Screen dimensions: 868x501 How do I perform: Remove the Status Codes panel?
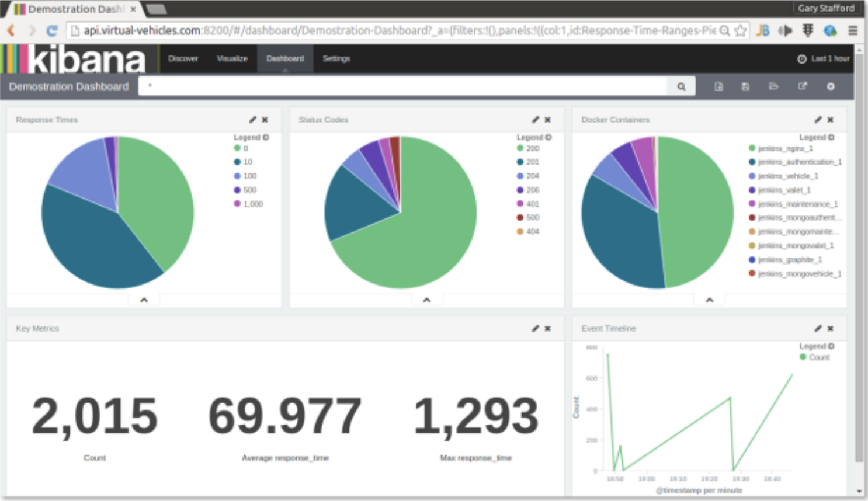[547, 119]
